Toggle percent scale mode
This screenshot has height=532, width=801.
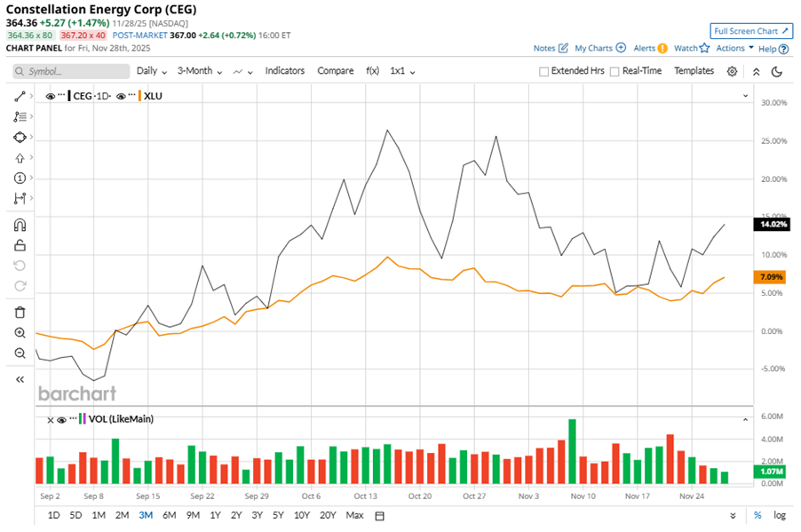(757, 515)
